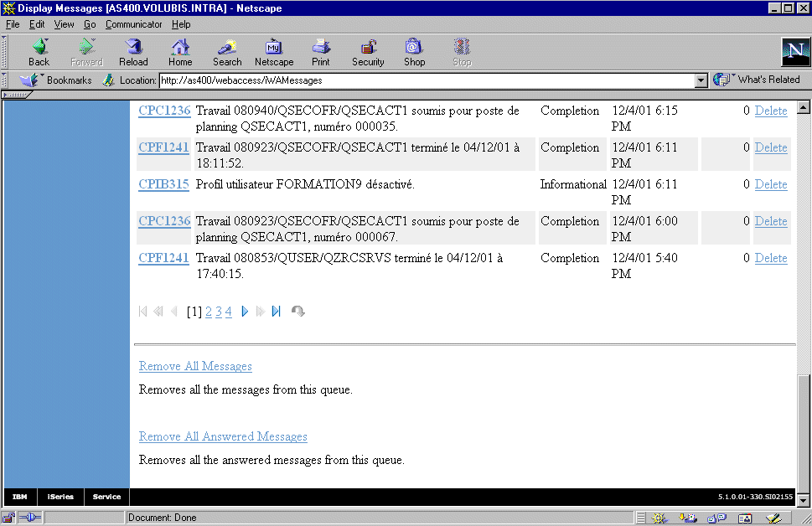Click Remove All Answered Messages link
This screenshot has height=526, width=812.
(223, 436)
